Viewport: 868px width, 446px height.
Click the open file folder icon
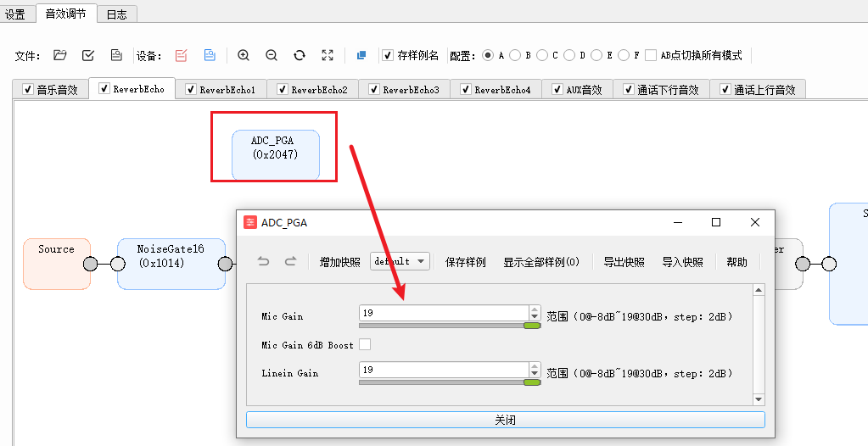(x=59, y=55)
